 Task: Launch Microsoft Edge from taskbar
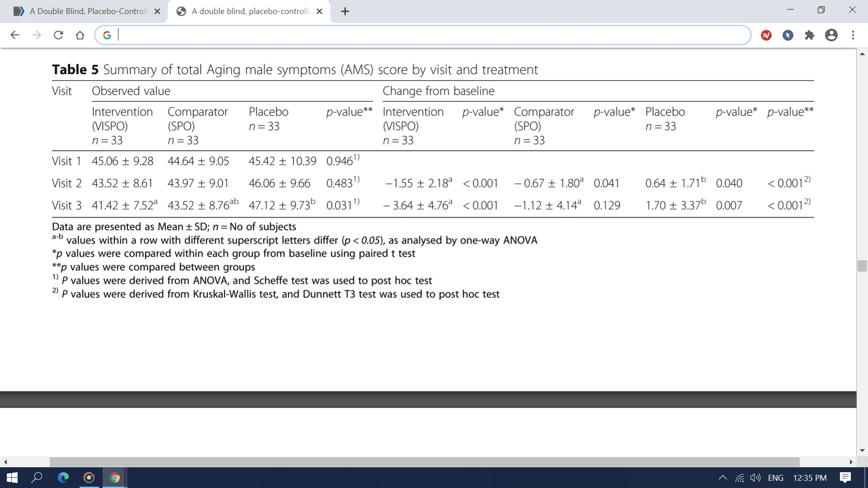pos(63,478)
